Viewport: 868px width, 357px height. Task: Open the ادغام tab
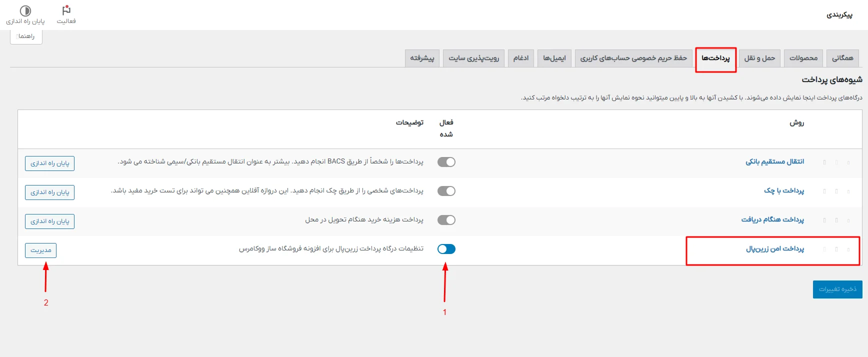pos(521,58)
